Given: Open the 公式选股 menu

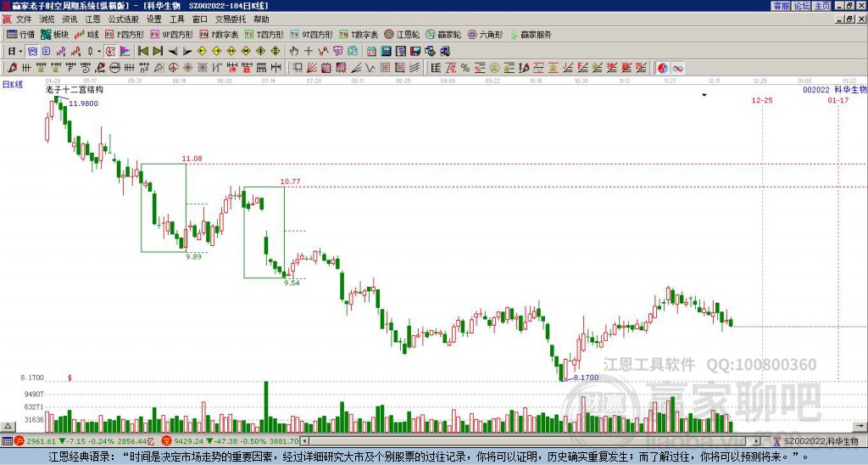Looking at the screenshot, I should click(124, 20).
